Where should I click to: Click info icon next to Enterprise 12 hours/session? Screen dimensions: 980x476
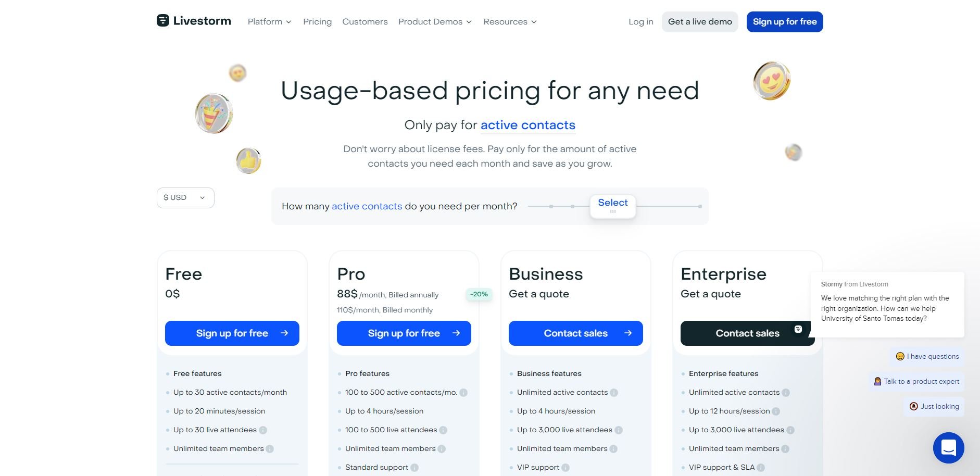click(776, 411)
